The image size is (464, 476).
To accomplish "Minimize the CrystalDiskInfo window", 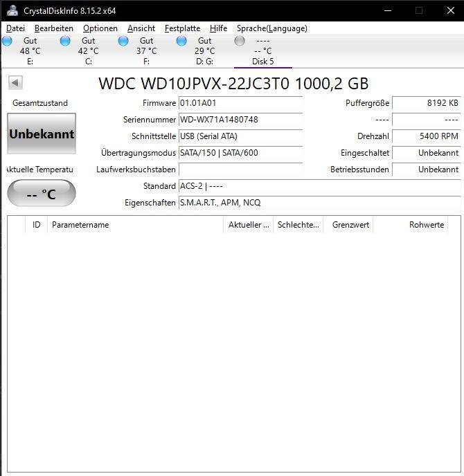I will pos(388,10).
